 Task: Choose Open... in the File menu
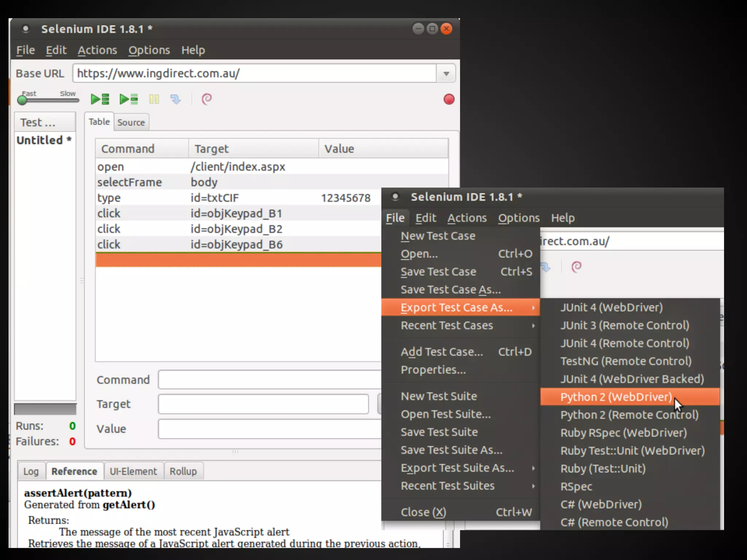point(461,254)
